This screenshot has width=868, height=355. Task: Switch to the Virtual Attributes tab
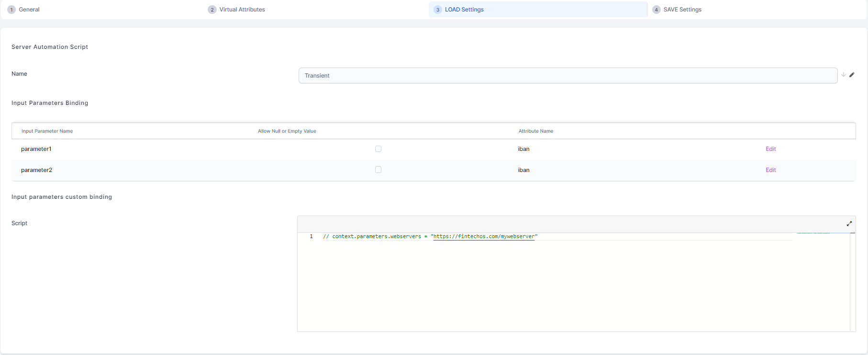pos(242,10)
